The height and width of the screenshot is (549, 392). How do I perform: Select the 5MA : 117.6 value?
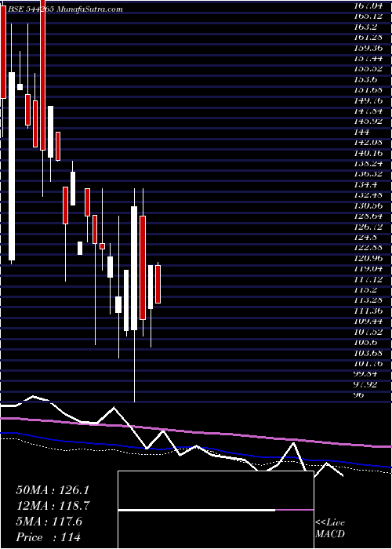point(49,522)
